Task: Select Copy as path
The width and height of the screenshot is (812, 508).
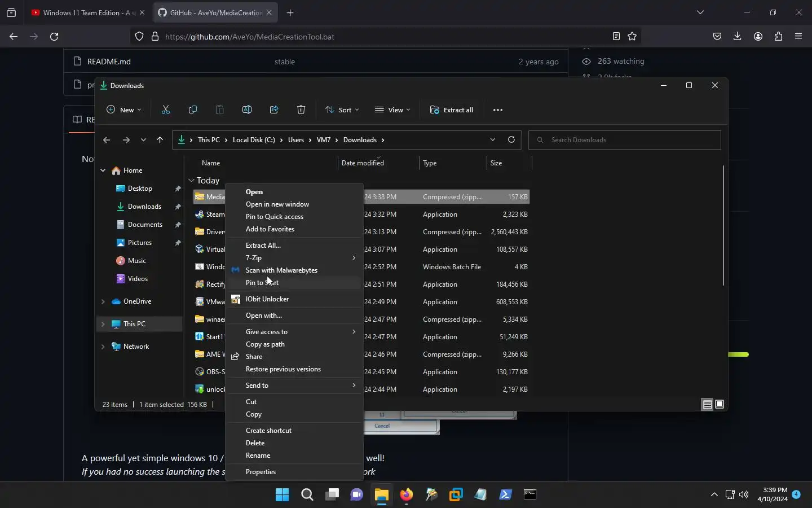Action: click(294, 344)
